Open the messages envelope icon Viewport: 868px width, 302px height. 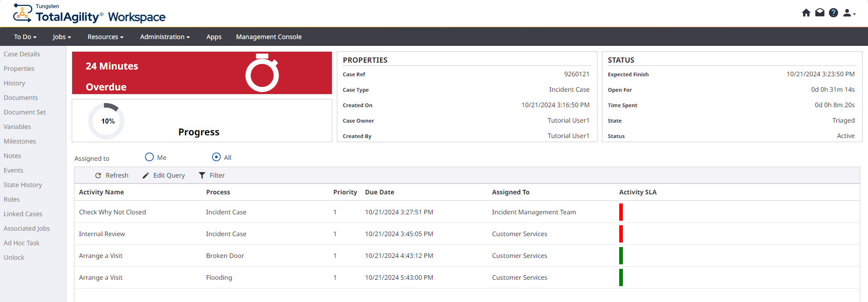[820, 13]
